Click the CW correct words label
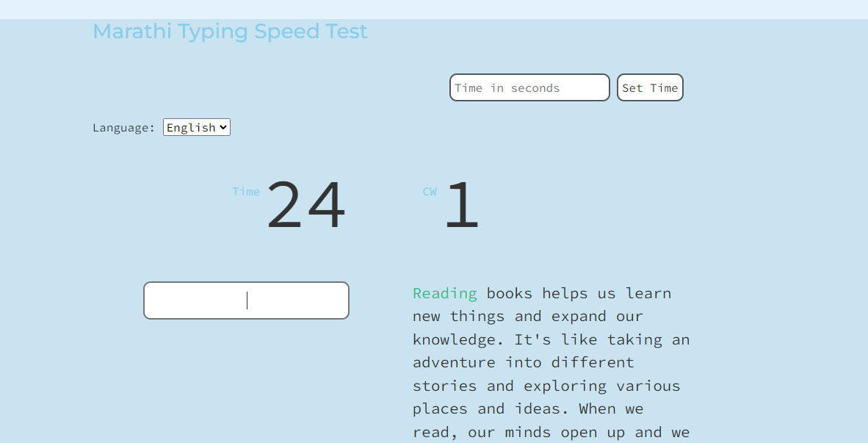The height and width of the screenshot is (443, 868). [430, 191]
